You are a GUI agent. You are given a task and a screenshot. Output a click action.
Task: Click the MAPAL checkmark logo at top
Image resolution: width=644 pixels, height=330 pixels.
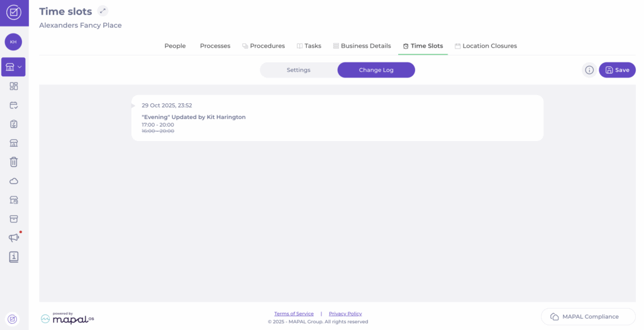[x=13, y=12]
